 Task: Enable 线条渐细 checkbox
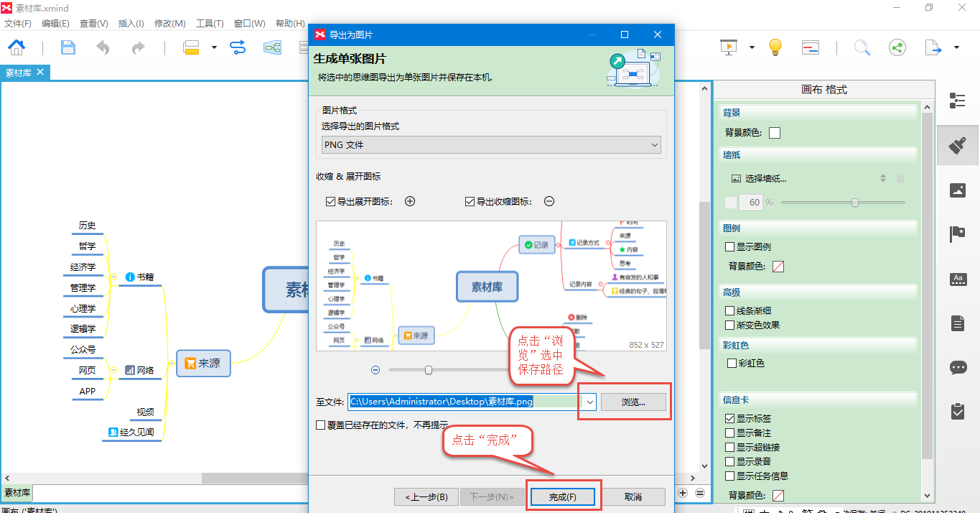(x=730, y=311)
